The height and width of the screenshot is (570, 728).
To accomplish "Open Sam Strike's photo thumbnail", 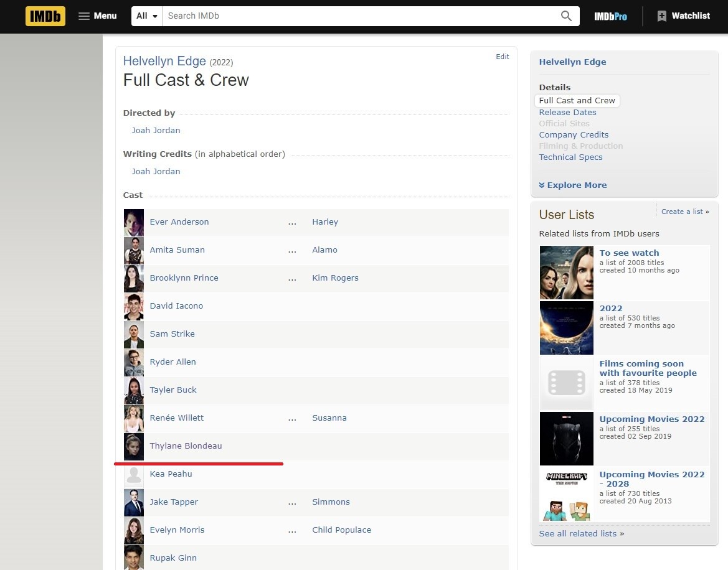I will pos(134,335).
